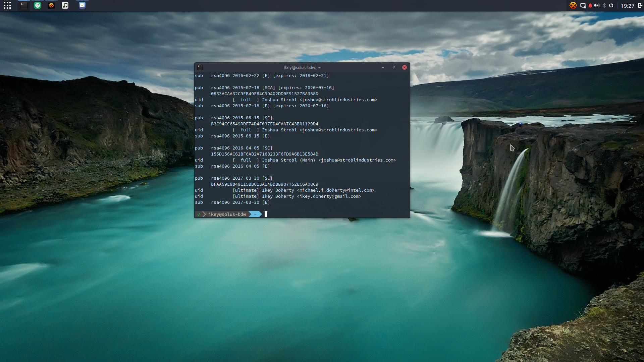Screen dimensions: 644x362
Task: Click the HexChat tray icon
Action: pos(573,5)
